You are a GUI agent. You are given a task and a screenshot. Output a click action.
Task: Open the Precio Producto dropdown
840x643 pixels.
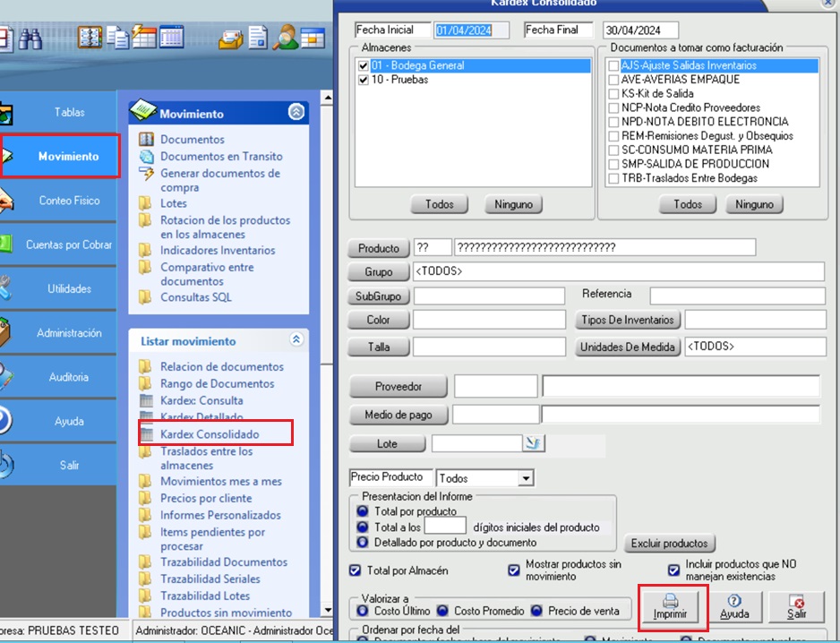[x=526, y=478]
